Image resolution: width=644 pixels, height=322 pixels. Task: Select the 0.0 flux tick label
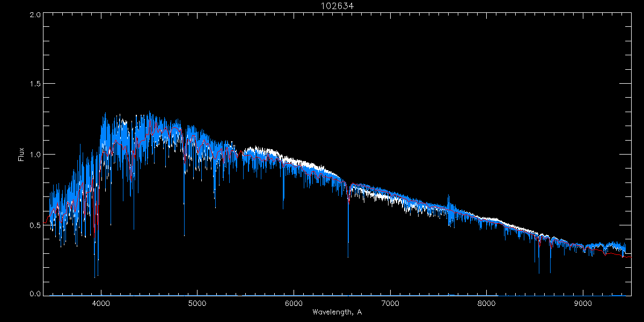click(34, 294)
